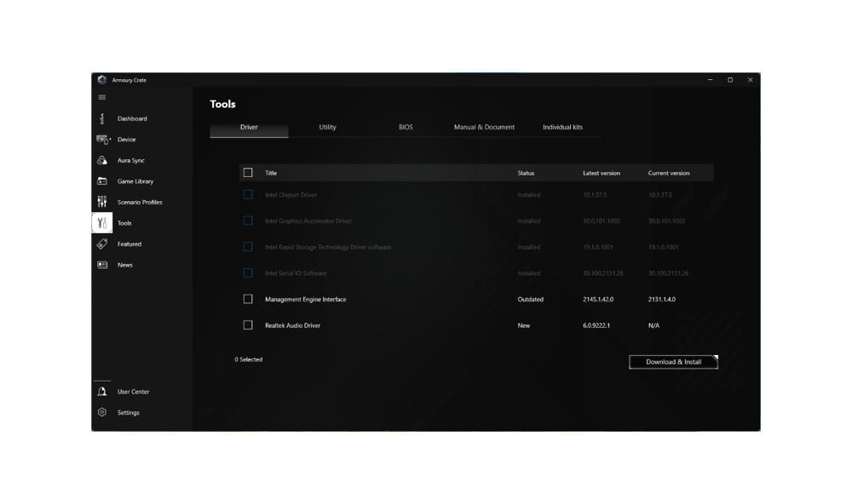Click the Status column header

526,173
